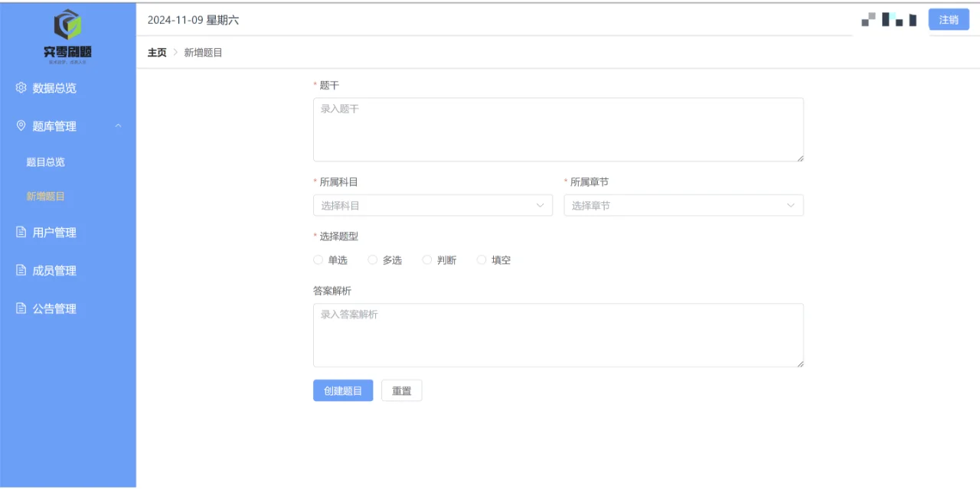Open the 选择科目 subject dropdown
Viewport: 980px width, 489px height.
coord(433,204)
